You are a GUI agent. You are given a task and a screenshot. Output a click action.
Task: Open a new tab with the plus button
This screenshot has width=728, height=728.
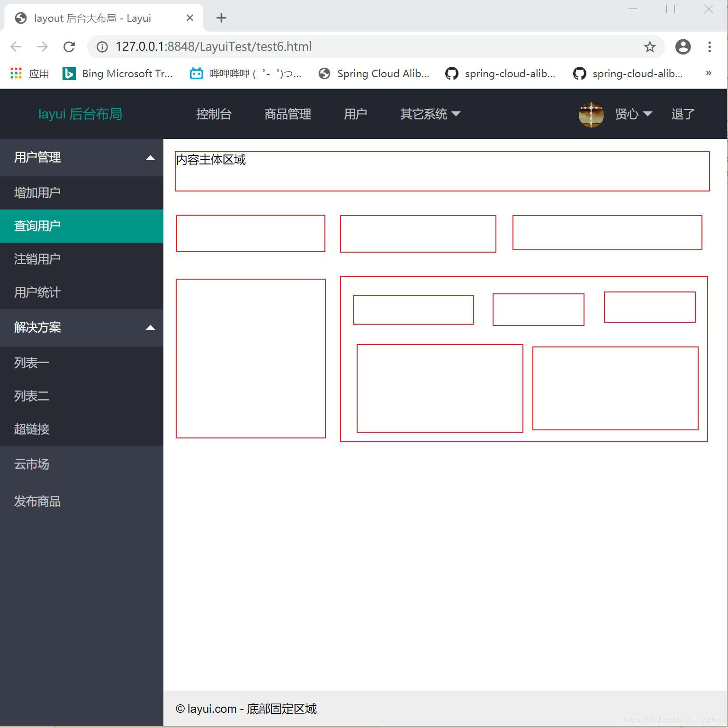click(x=221, y=18)
